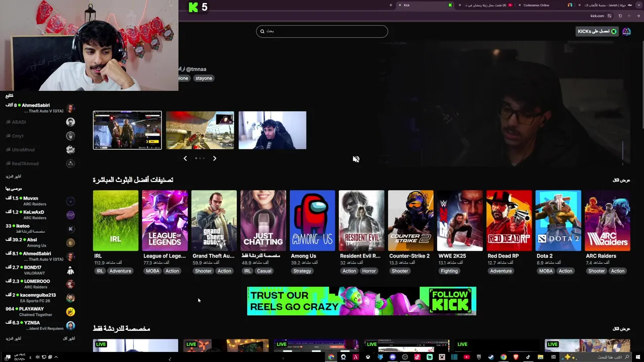Click the Casual tag under Just Chatting

tap(264, 271)
